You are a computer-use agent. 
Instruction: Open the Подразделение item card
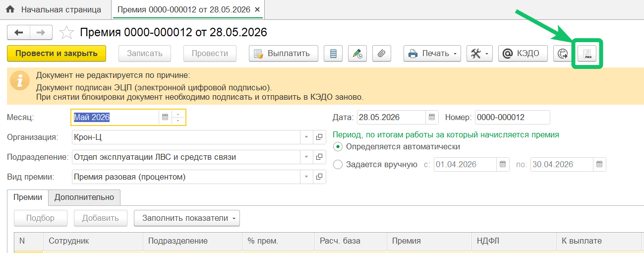coord(319,157)
